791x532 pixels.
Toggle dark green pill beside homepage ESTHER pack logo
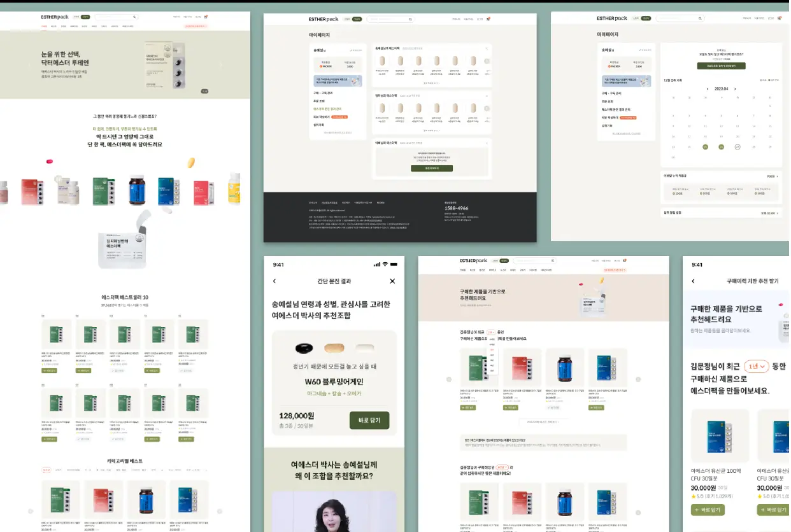pos(85,17)
